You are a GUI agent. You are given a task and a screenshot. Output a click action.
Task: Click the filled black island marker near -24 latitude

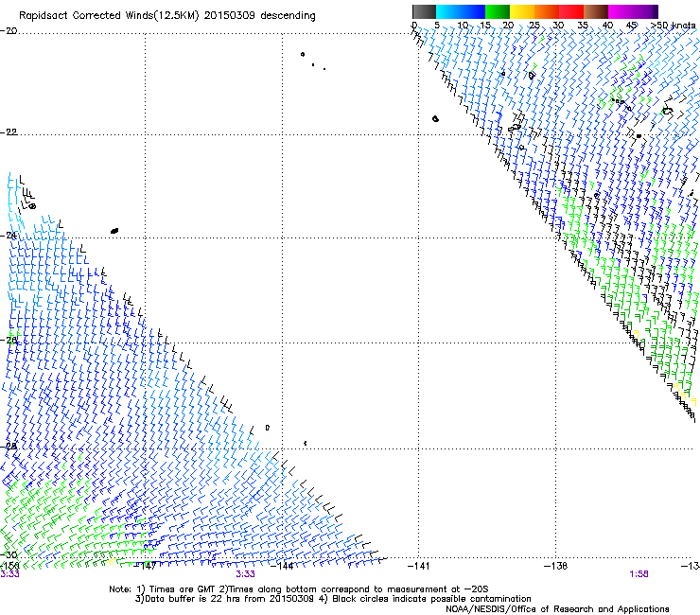(114, 231)
